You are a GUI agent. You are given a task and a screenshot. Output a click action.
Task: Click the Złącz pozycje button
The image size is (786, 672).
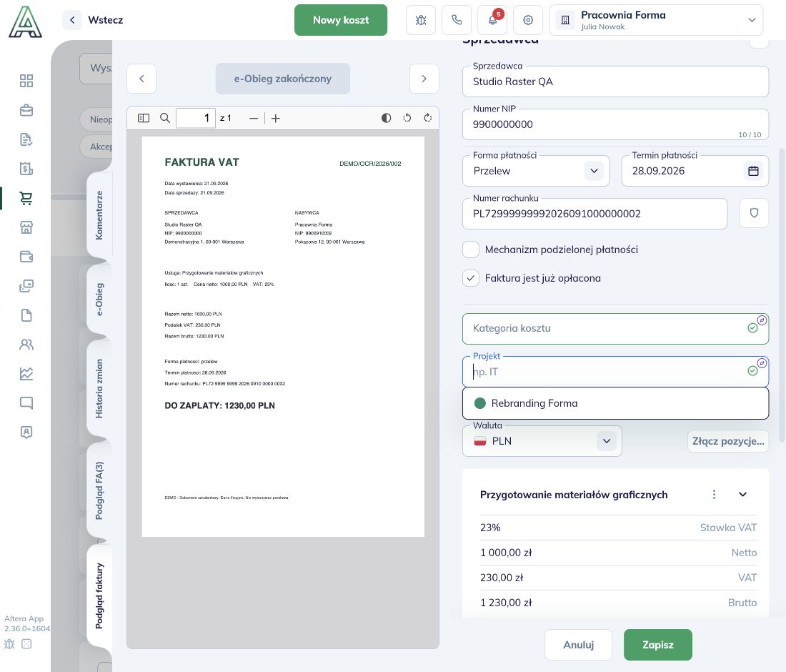(728, 441)
